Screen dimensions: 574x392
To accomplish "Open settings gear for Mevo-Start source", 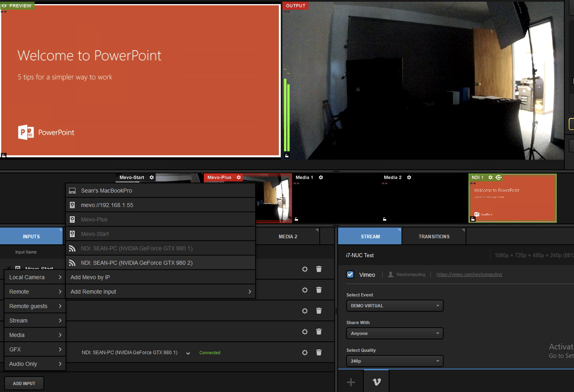I will coord(152,177).
